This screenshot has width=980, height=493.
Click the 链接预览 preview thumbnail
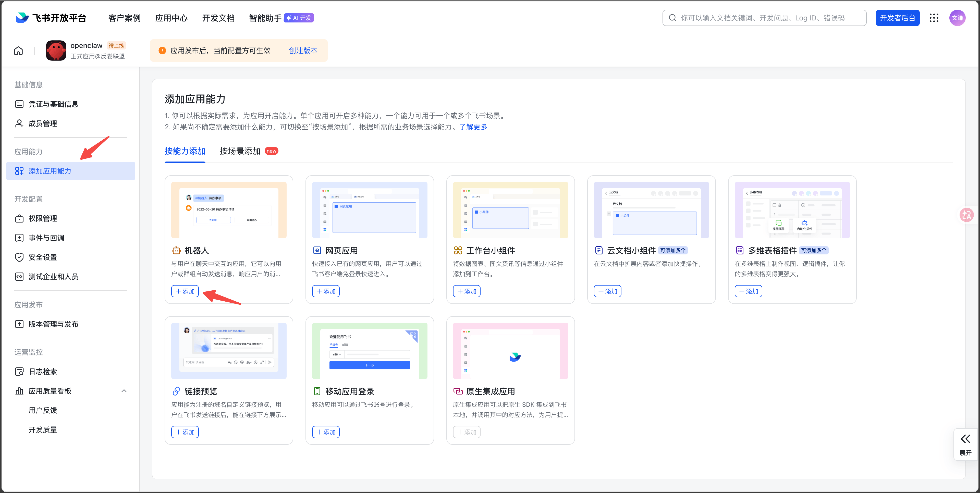click(229, 351)
